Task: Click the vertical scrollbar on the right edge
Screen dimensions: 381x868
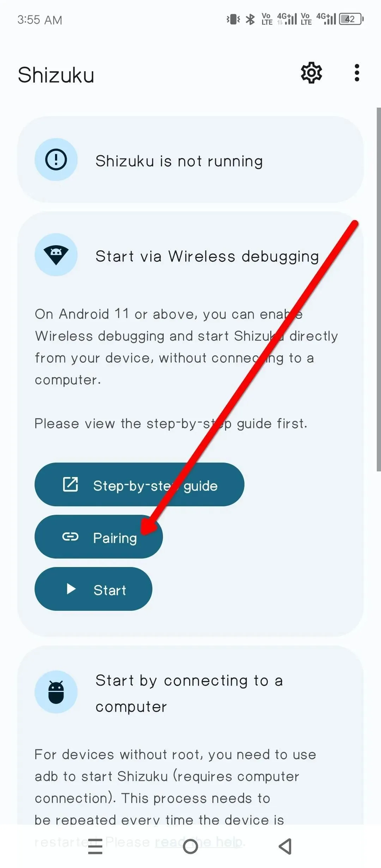Action: (x=379, y=289)
